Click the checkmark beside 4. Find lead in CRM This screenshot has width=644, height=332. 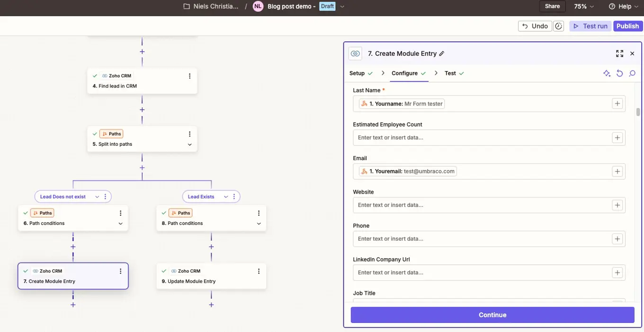[x=94, y=75]
